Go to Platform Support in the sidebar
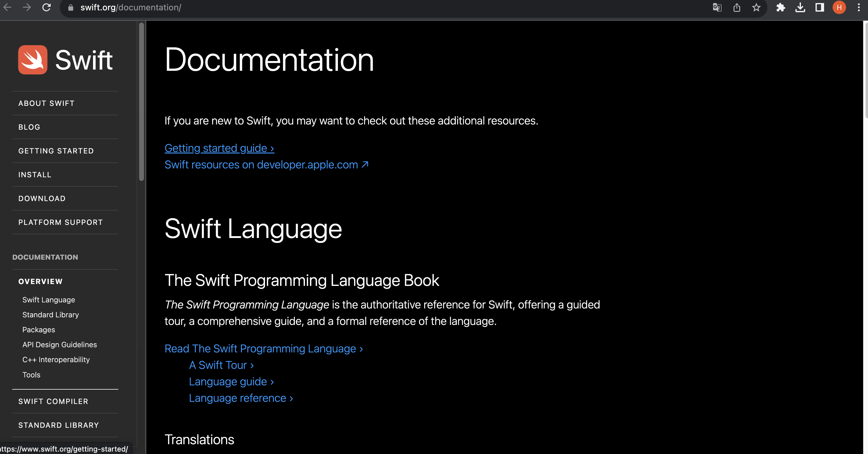 (x=61, y=222)
